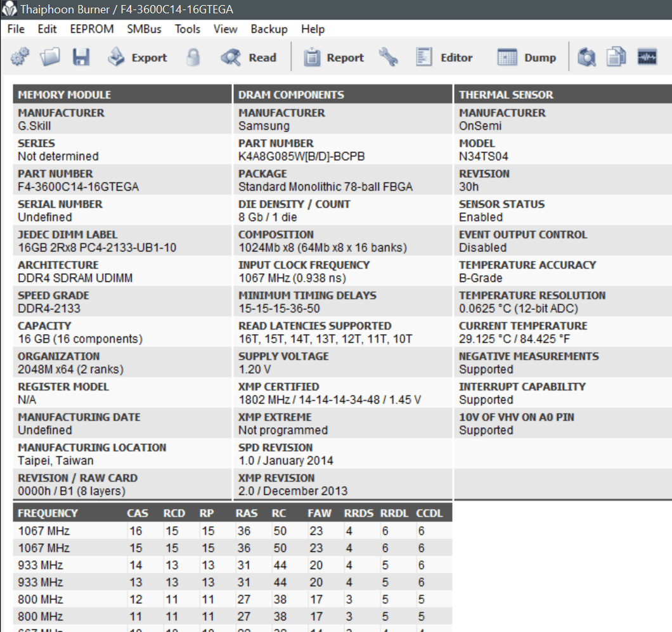This screenshot has width=672, height=632.
Task: Select module manufacturer value G.Skill
Action: (34, 126)
